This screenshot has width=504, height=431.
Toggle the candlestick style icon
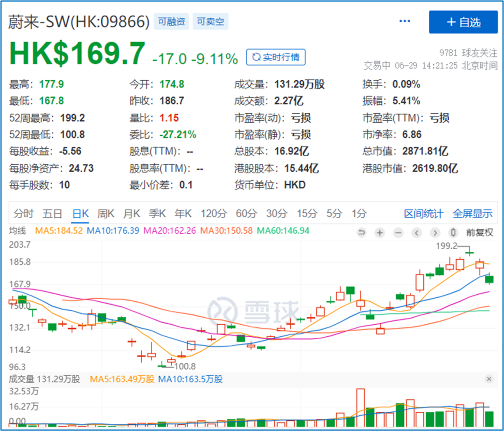click(x=453, y=233)
